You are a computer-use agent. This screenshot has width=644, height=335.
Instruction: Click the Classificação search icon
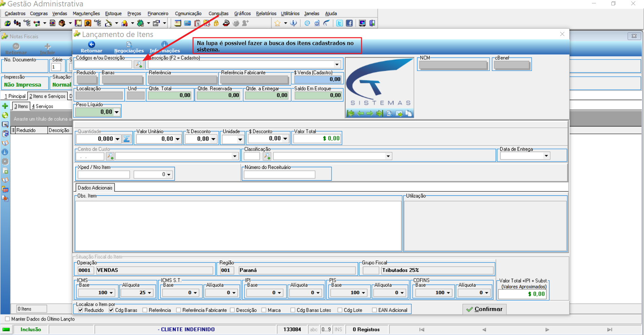[267, 156]
